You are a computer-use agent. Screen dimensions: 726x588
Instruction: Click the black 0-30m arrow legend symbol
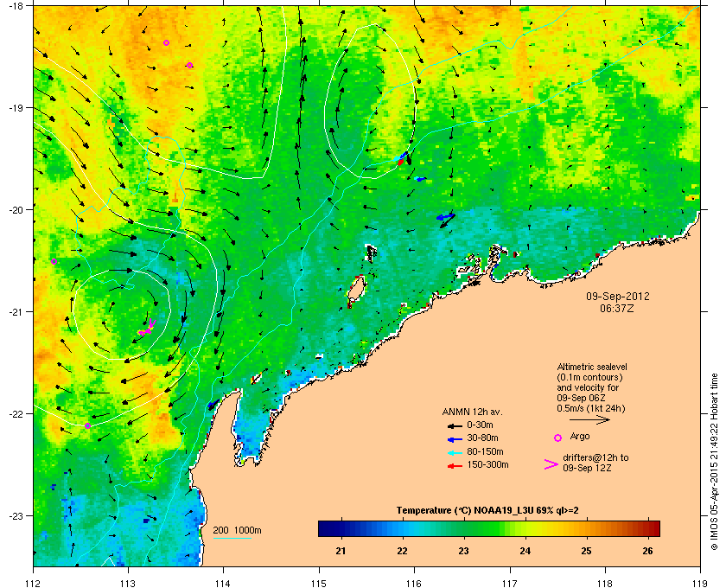[455, 425]
